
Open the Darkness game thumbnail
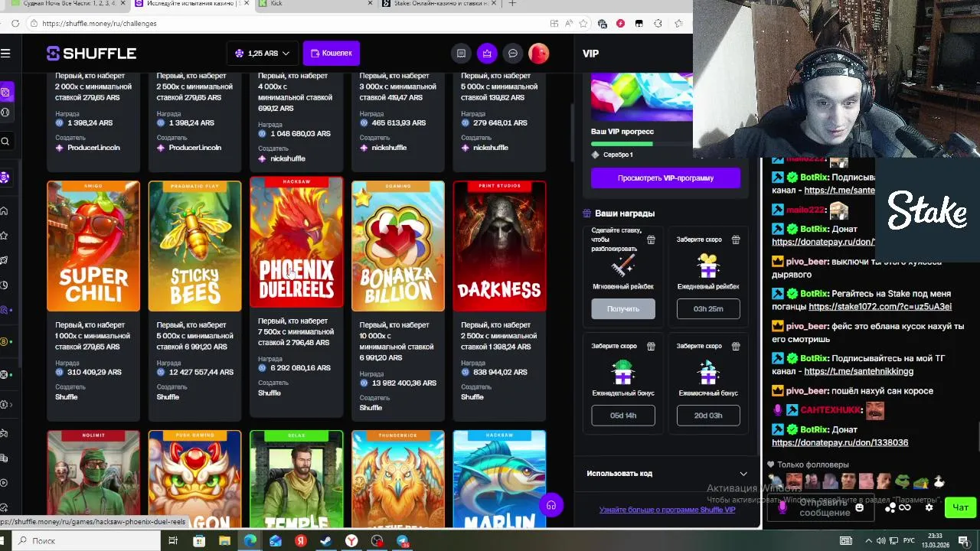pyautogui.click(x=499, y=246)
